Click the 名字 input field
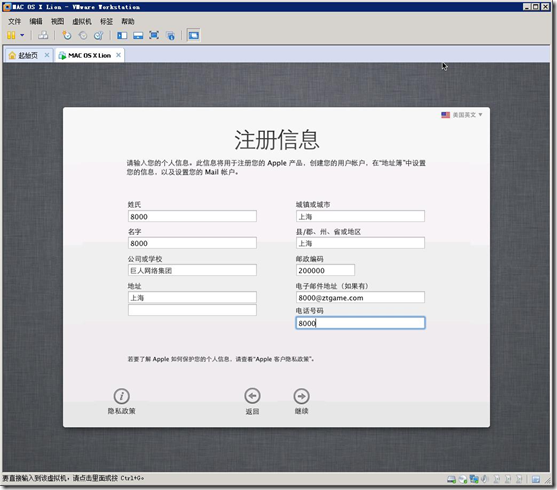This screenshot has height=490, width=557. click(192, 243)
